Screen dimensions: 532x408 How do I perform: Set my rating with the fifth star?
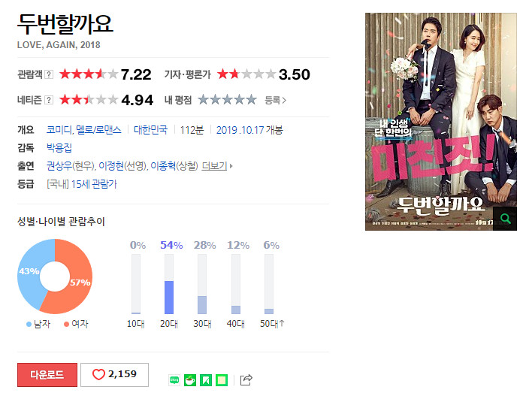coord(251,100)
